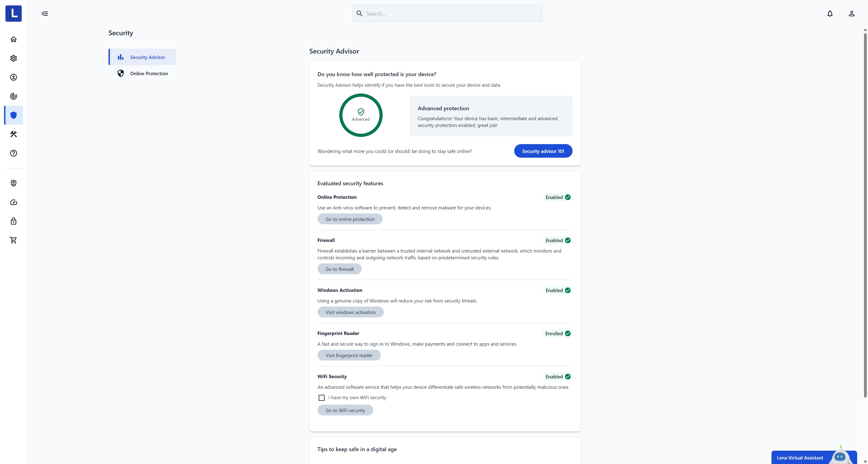Check I have my own WiFi security

click(x=321, y=398)
